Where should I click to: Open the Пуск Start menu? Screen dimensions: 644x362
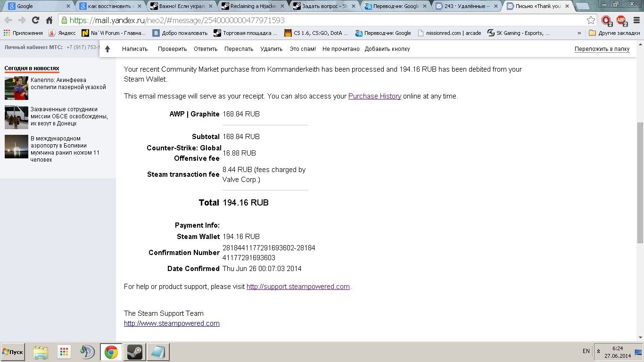click(x=13, y=352)
